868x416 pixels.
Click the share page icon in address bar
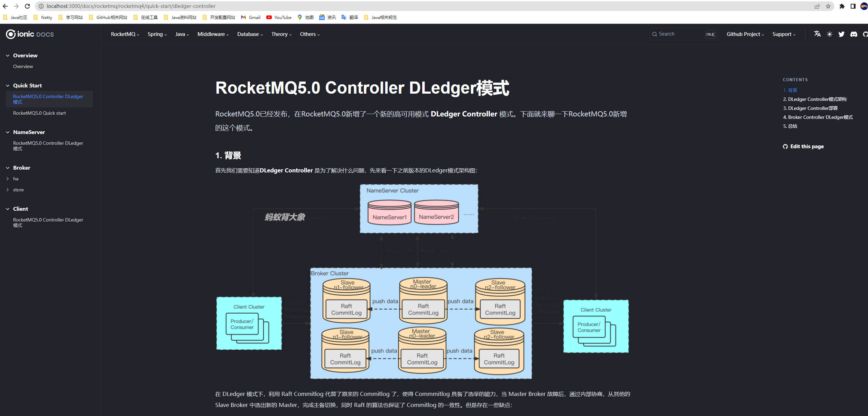(817, 6)
